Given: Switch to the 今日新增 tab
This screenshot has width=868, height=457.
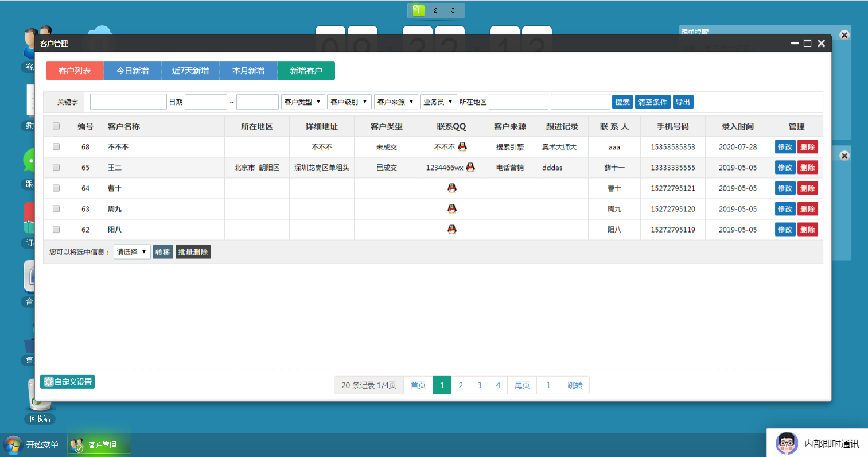Looking at the screenshot, I should (x=133, y=71).
